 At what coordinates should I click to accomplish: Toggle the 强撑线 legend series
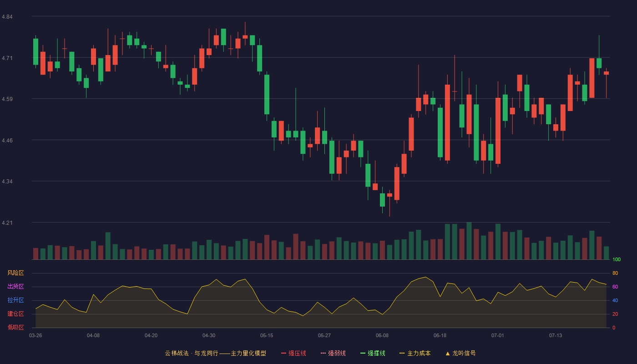[x=373, y=353]
